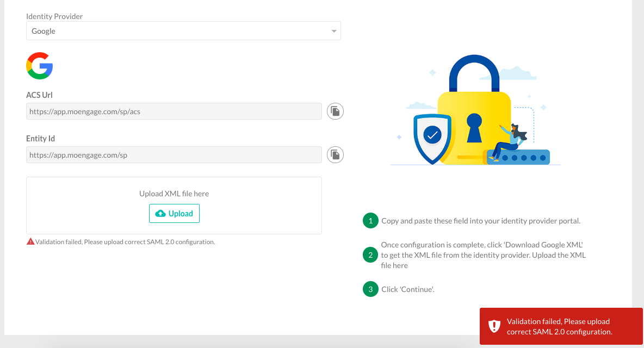Click the red warning triangle below the upload box

click(30, 241)
